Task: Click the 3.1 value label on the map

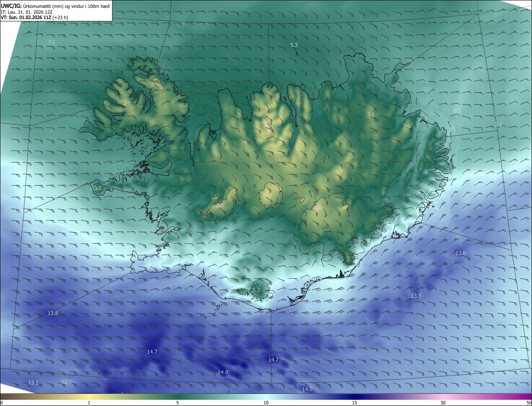Action: click(371, 114)
